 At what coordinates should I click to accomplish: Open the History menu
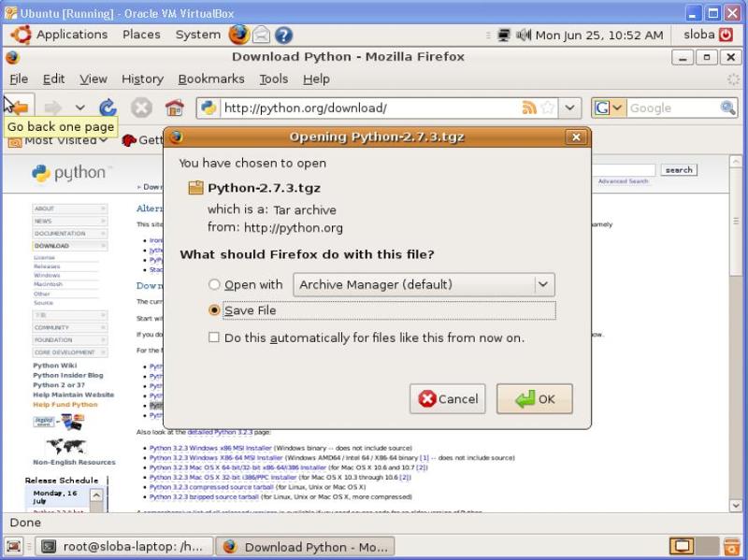142,79
